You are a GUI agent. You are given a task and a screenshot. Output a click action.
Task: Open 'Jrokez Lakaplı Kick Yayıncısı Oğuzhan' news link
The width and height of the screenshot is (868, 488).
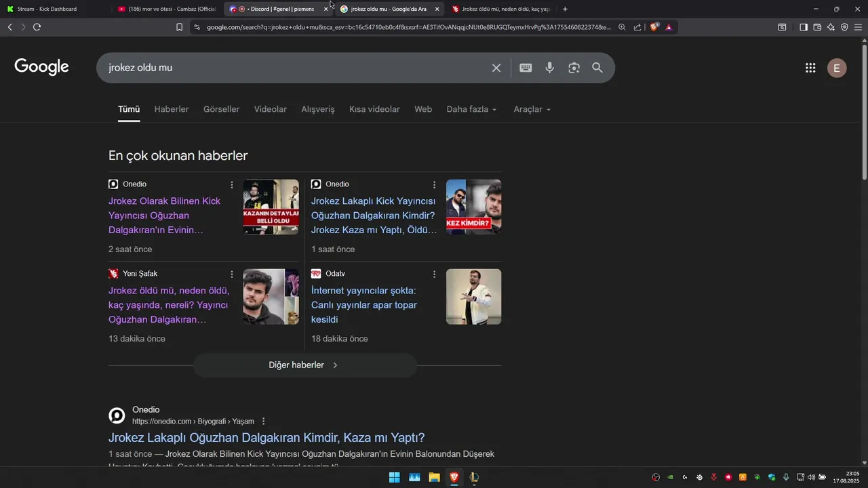click(x=374, y=216)
